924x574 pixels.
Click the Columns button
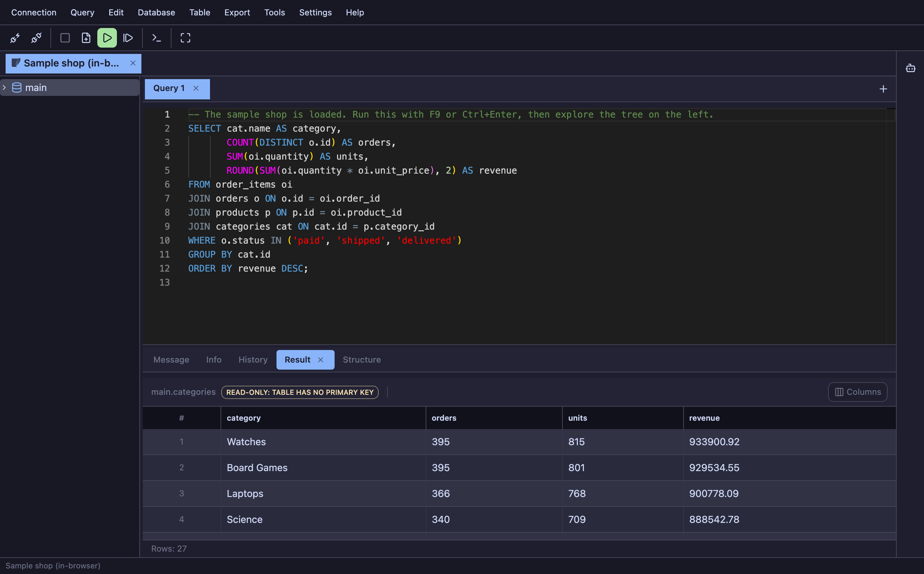pyautogui.click(x=857, y=392)
